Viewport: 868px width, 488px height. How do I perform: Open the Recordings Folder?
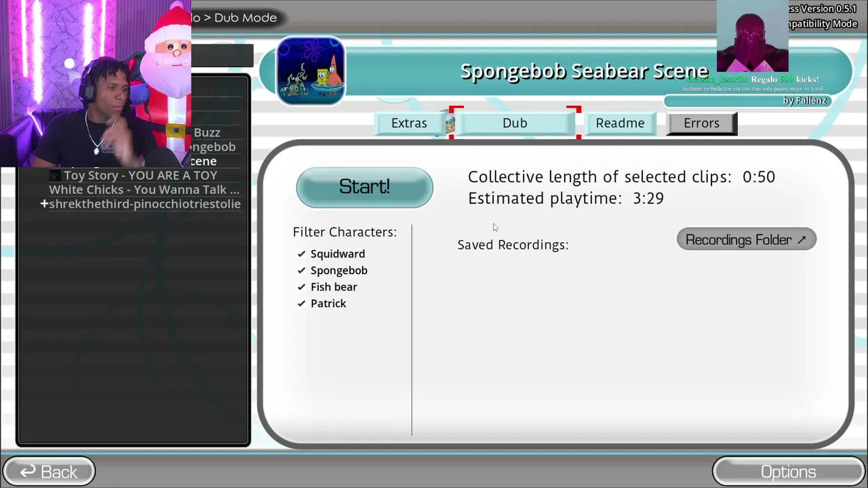(746, 239)
